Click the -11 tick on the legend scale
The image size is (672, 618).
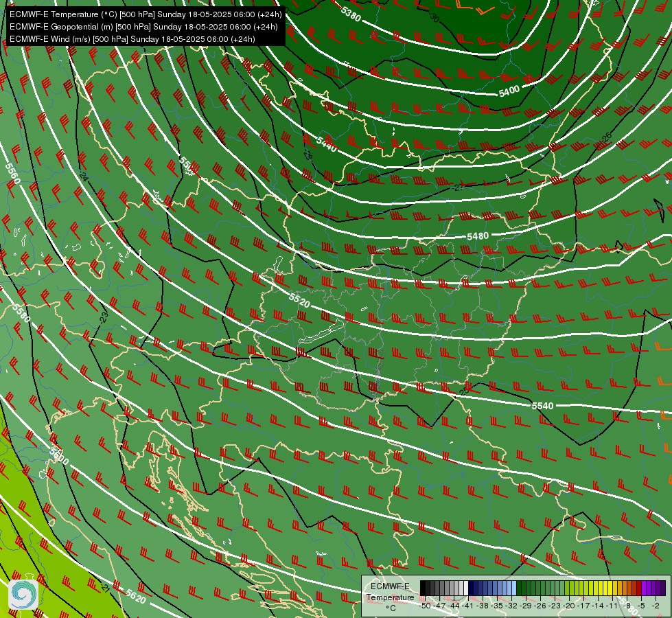pos(612,606)
